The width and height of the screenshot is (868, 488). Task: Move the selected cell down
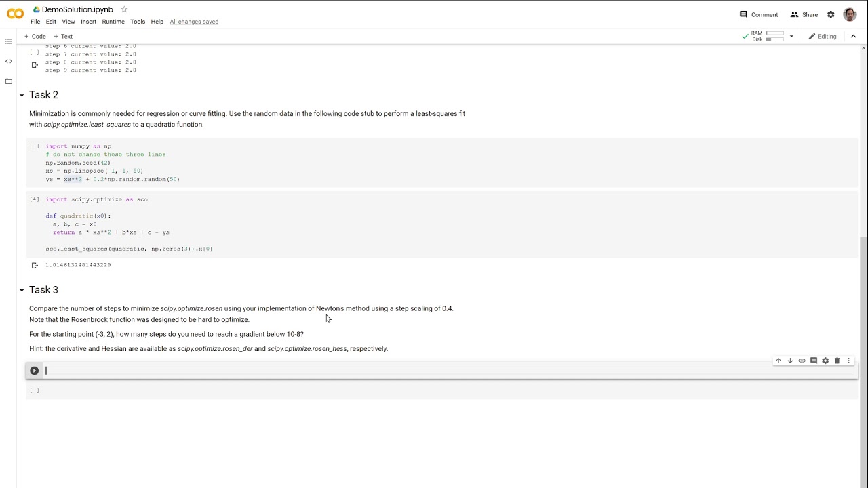click(790, 361)
